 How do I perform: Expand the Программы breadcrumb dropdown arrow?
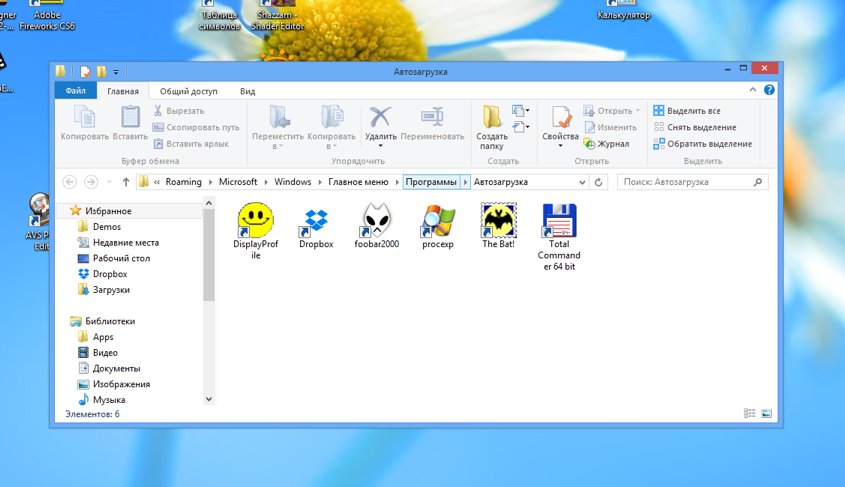465,182
